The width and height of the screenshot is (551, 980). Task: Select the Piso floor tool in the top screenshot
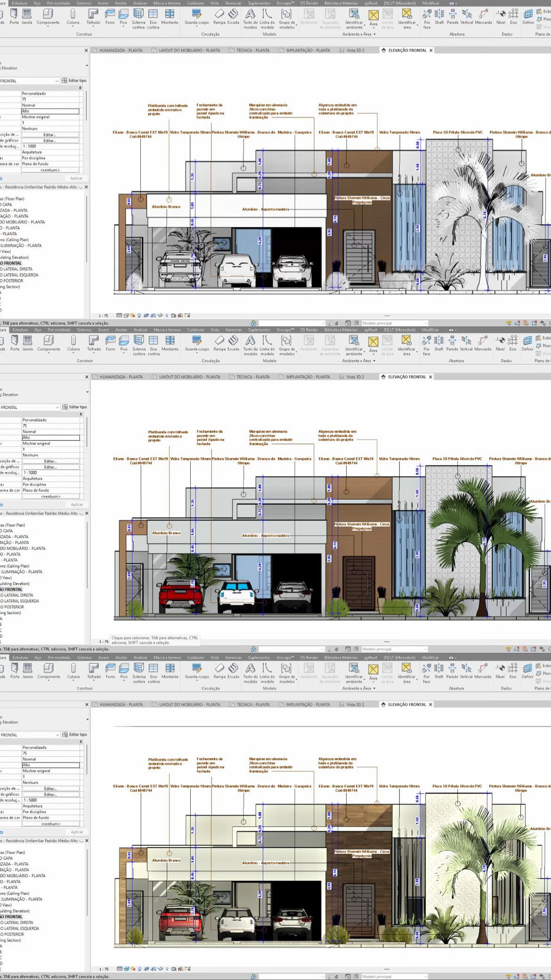[123, 16]
